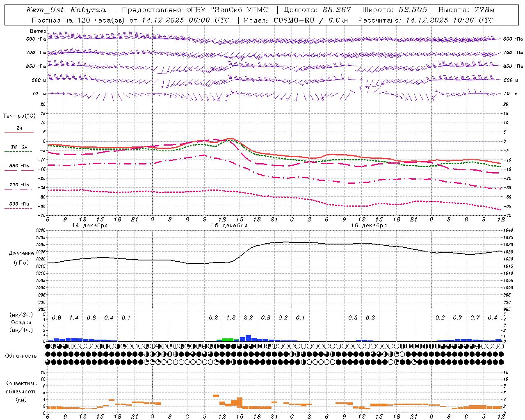Click the 700 гПа temperature legend label
525x420 pixels.
pyautogui.click(x=19, y=185)
